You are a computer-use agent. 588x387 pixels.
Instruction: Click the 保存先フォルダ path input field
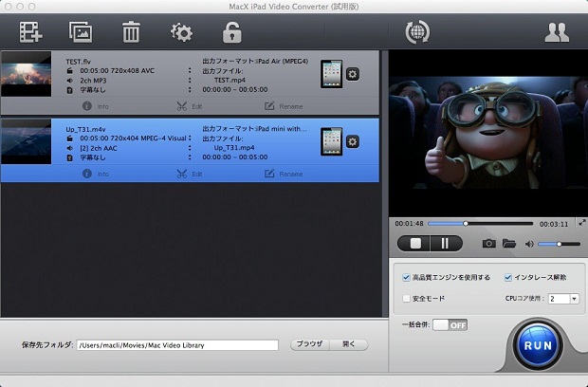[x=177, y=345]
